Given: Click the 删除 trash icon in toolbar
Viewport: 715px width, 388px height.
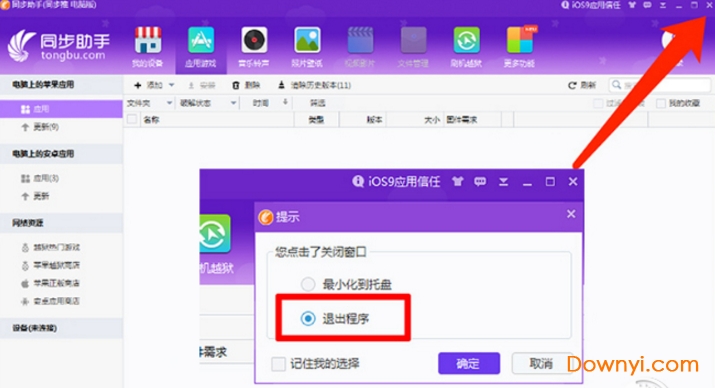Looking at the screenshot, I should click(236, 85).
